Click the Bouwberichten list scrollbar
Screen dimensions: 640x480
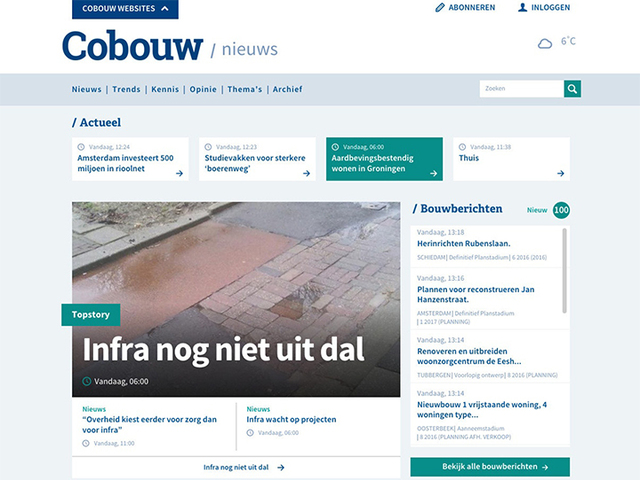(x=564, y=271)
